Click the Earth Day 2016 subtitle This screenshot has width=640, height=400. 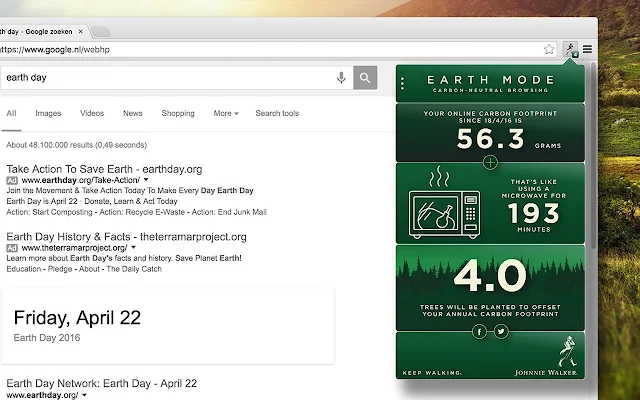coord(47,338)
